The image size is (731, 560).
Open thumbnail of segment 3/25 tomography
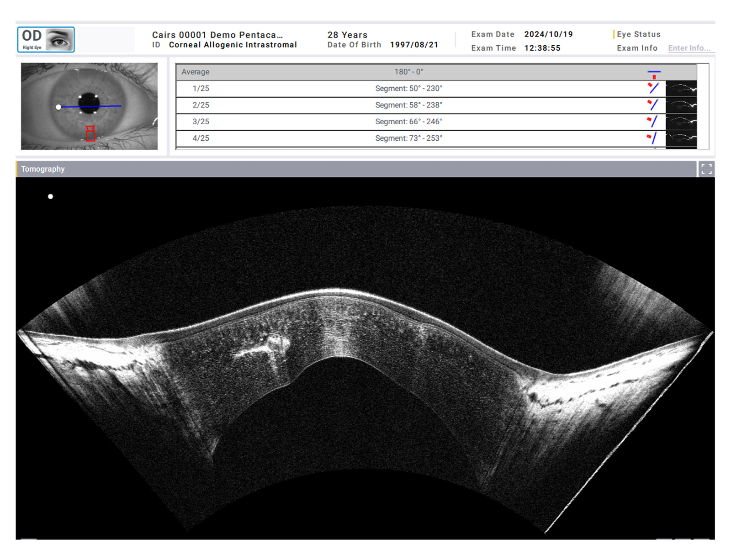pos(681,122)
